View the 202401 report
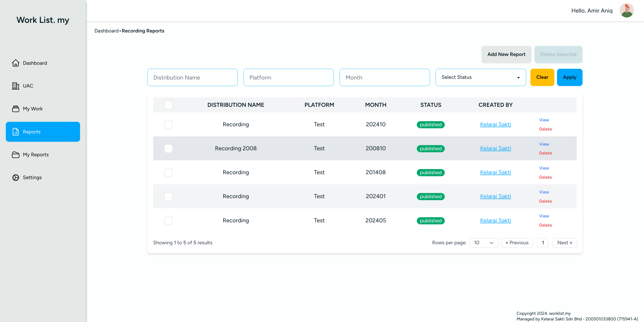The width and height of the screenshot is (644, 322). (x=544, y=192)
